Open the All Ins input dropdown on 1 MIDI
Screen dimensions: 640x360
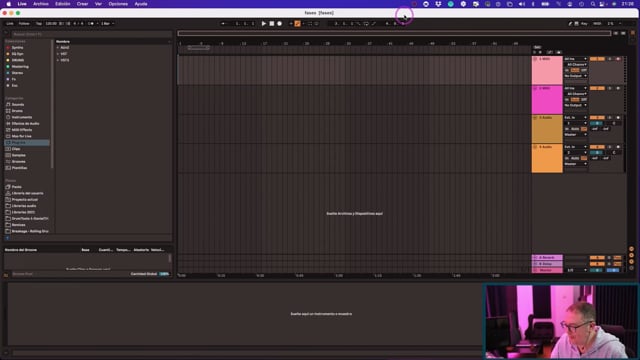coord(576,59)
